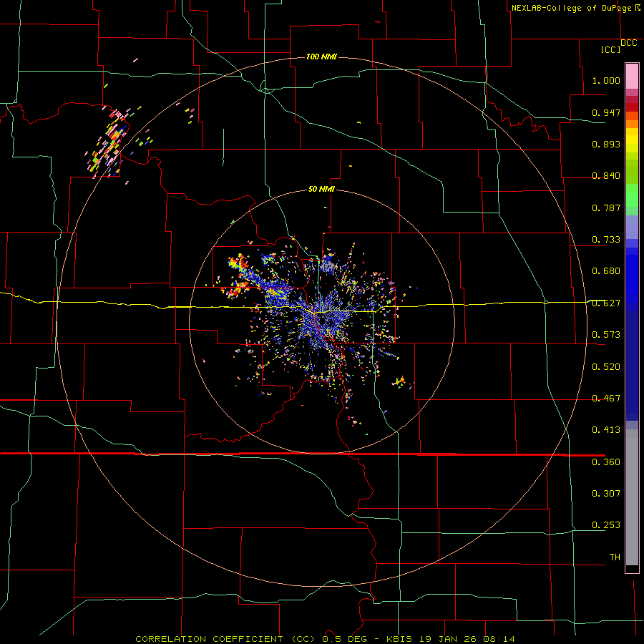Click the 0.520 color scale value
This screenshot has width=644, height=644.
click(x=606, y=367)
